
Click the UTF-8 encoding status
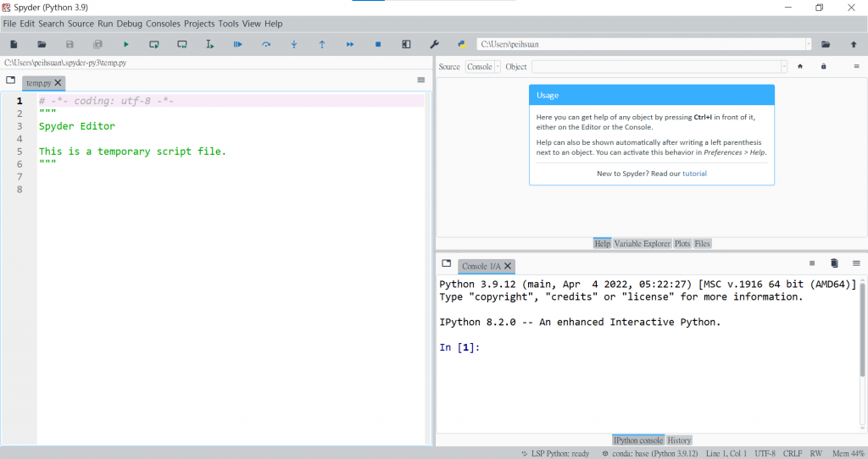click(765, 453)
